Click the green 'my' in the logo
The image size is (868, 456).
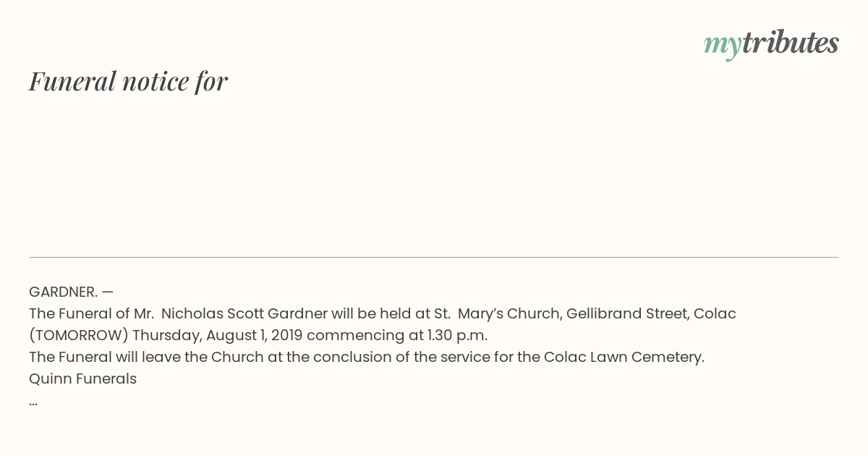coord(722,46)
